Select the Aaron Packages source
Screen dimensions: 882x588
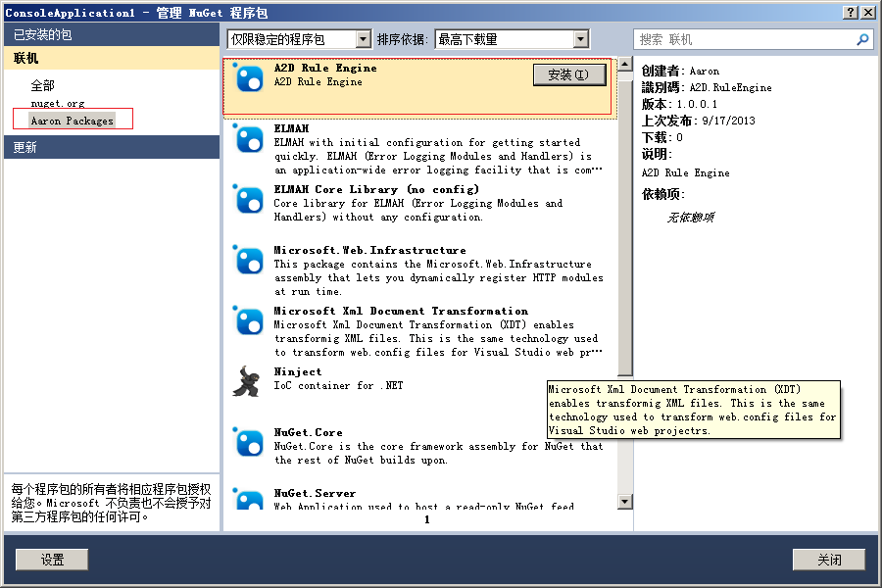pyautogui.click(x=72, y=121)
